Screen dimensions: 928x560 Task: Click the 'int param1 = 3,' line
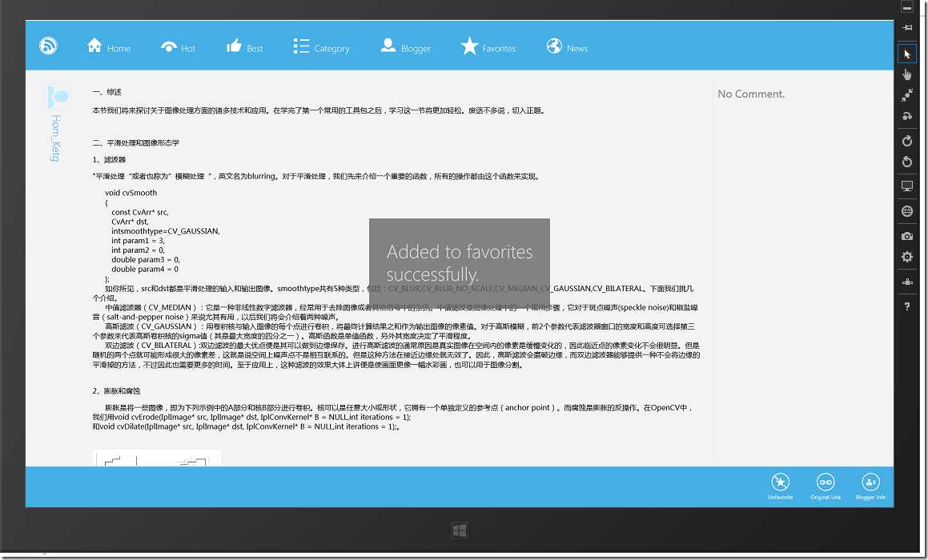pyautogui.click(x=138, y=241)
